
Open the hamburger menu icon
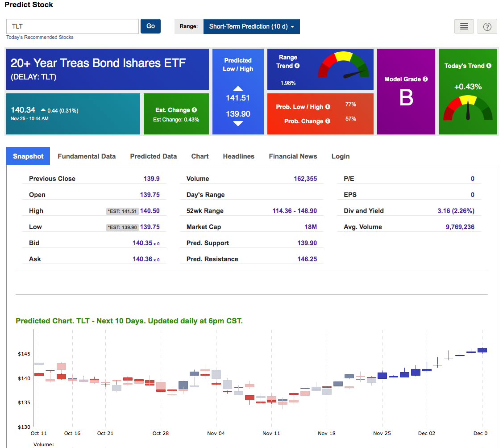coord(464,26)
